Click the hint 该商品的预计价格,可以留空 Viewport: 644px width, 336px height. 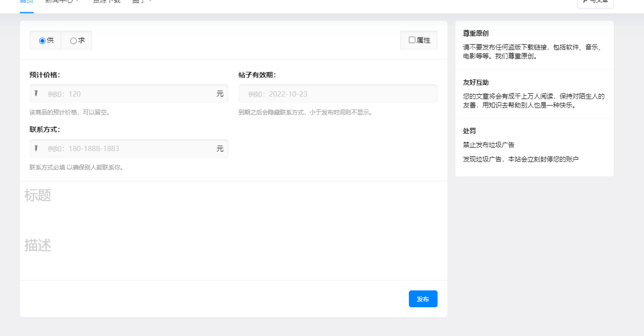coord(70,112)
